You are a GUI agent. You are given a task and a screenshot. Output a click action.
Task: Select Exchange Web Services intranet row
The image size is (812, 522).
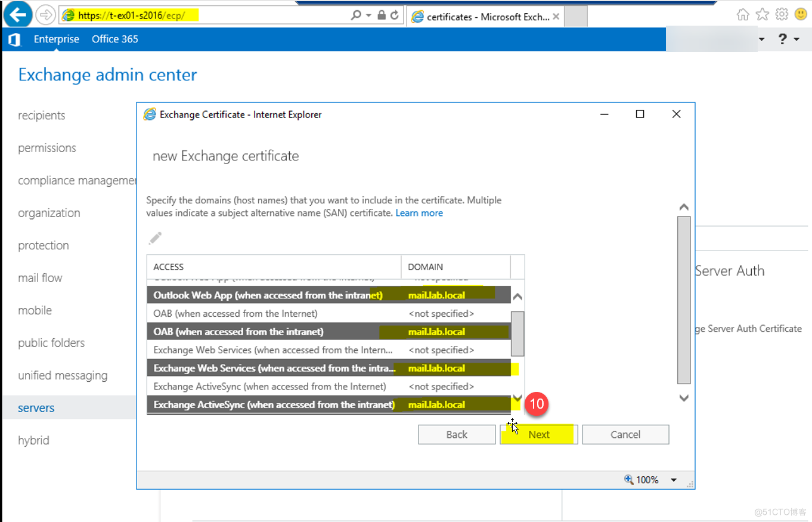(329, 368)
